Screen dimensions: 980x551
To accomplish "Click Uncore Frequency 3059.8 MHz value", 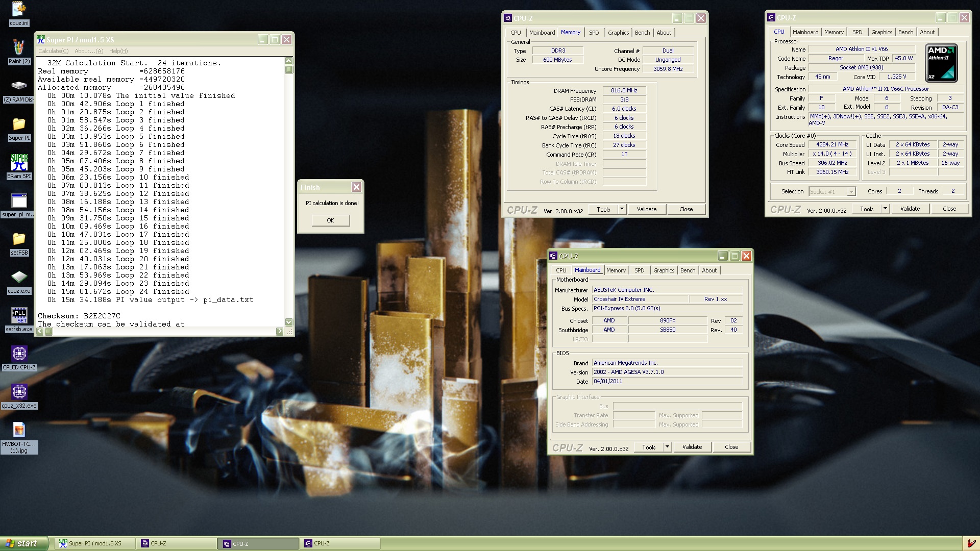I will point(668,69).
